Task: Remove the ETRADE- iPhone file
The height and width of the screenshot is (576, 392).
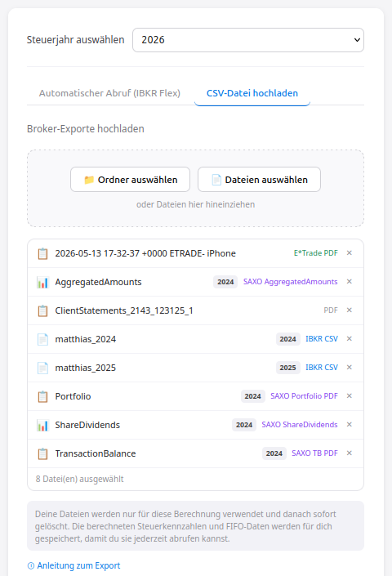Action: coord(350,253)
